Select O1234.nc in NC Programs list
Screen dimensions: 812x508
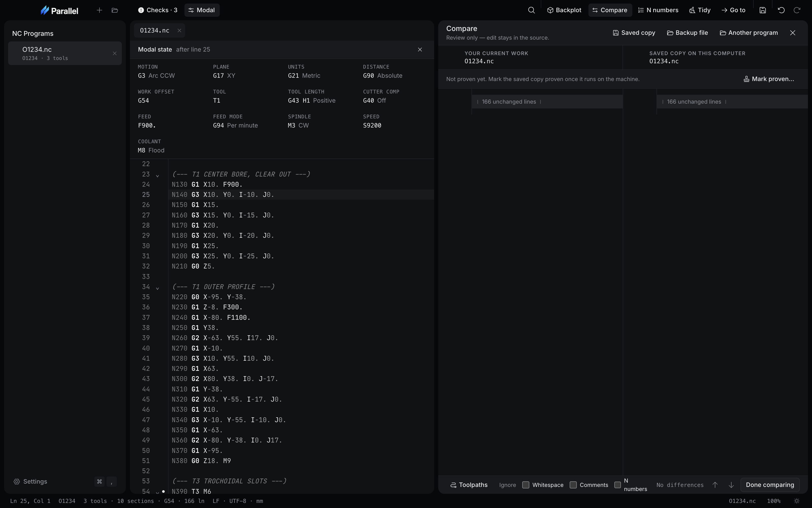65,53
